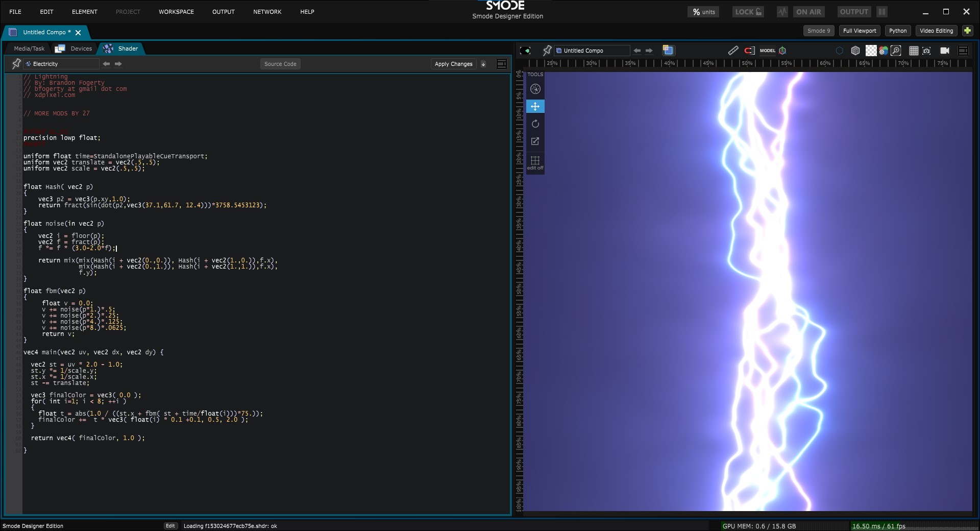Select the move tool in viewport tools
Image resolution: width=980 pixels, height=531 pixels.
pos(535,106)
